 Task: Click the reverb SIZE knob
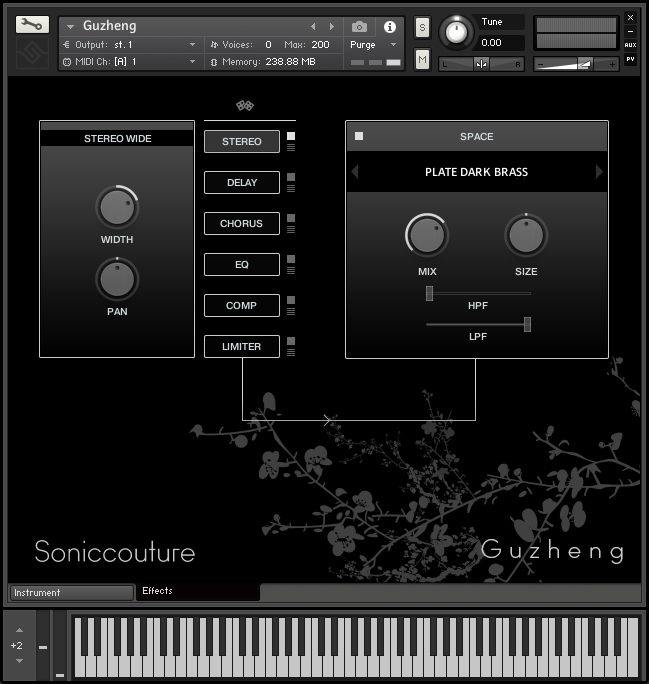pos(526,236)
